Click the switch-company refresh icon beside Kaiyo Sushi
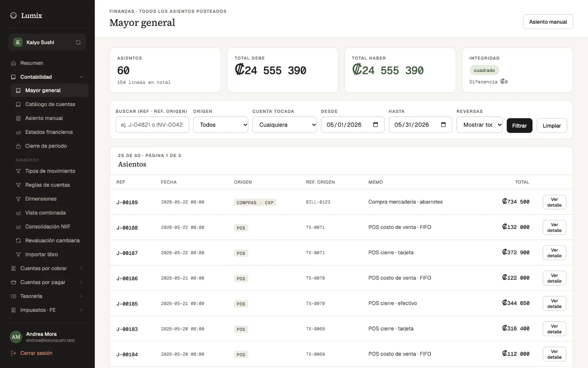588x368 pixels. pyautogui.click(x=78, y=42)
